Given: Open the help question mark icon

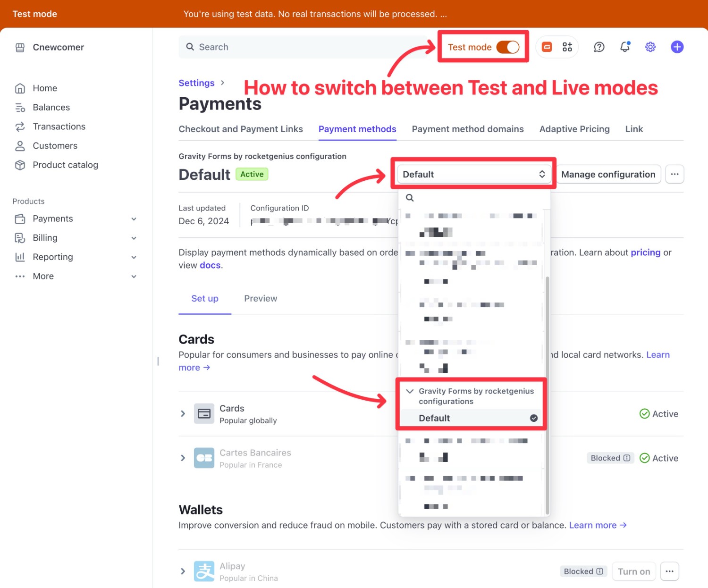Looking at the screenshot, I should point(599,47).
